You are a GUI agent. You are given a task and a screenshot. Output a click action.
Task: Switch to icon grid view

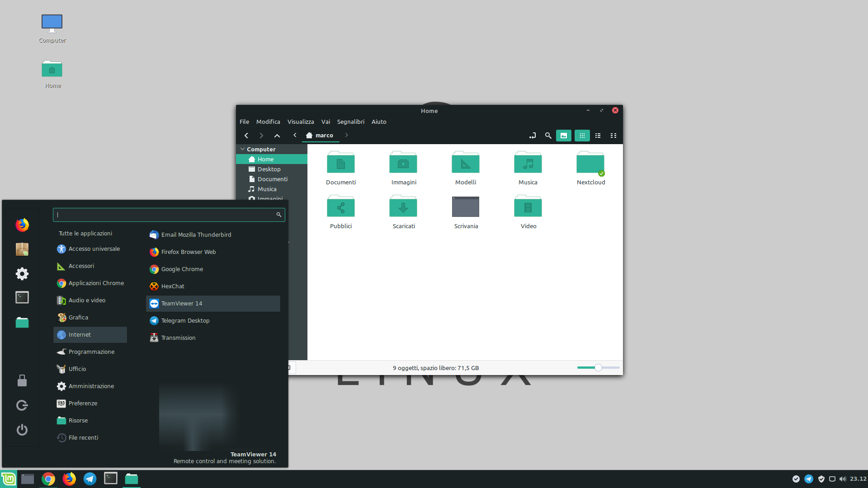click(x=582, y=136)
